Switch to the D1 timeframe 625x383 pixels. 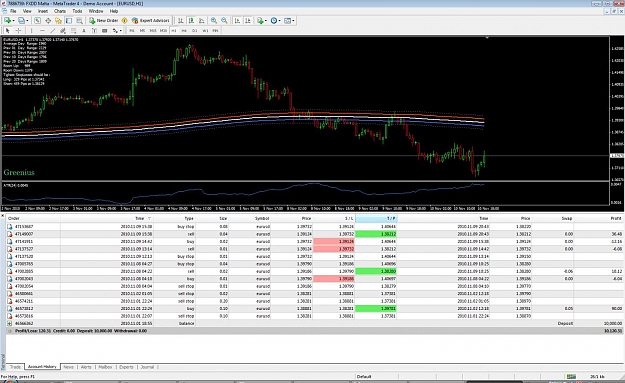(195, 31)
